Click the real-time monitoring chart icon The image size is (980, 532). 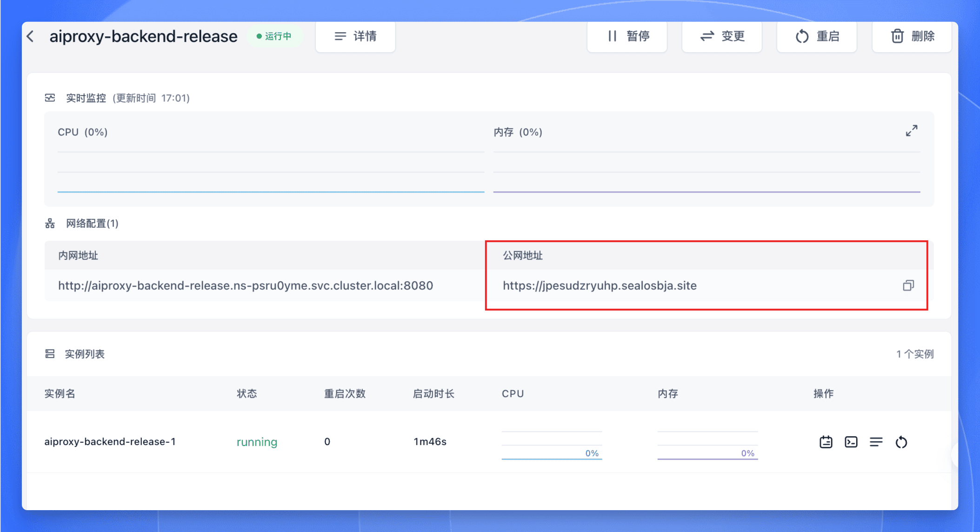[50, 98]
